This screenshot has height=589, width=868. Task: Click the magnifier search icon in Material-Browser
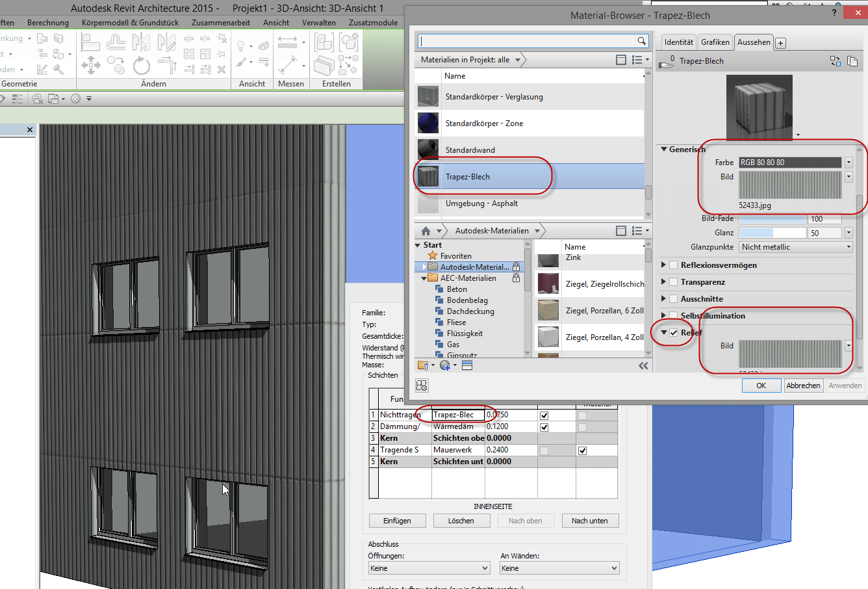point(642,41)
